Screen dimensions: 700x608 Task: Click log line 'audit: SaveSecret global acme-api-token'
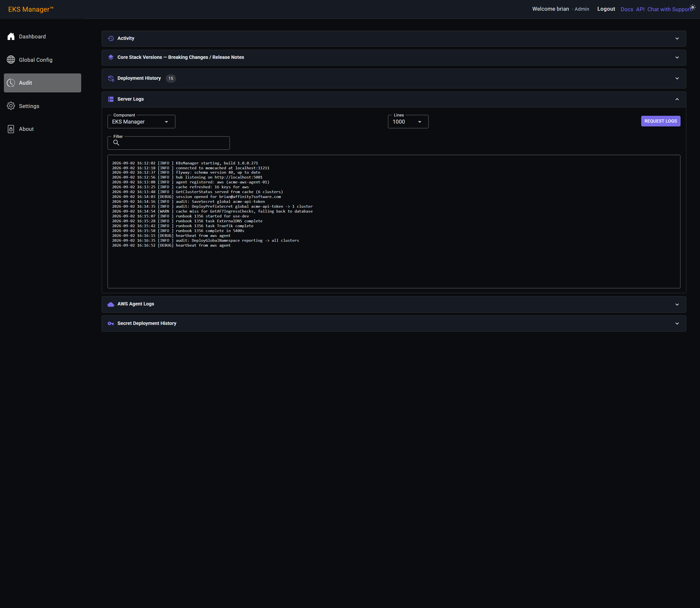pyautogui.click(x=189, y=202)
